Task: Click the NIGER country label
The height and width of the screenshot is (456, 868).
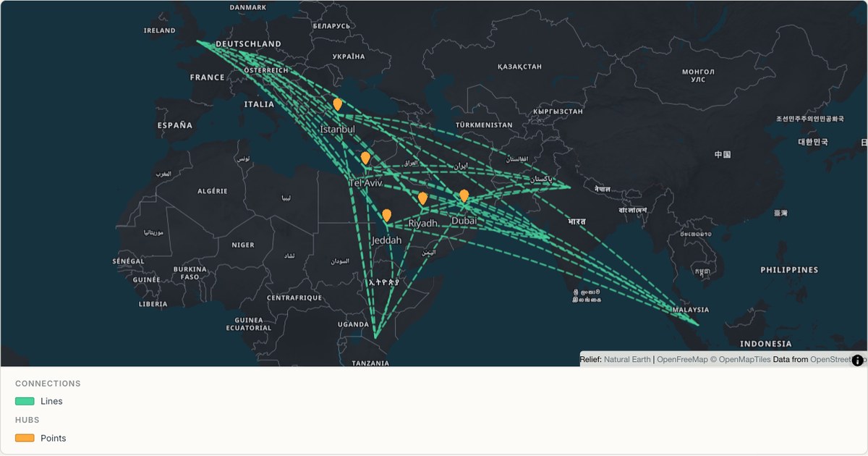Action: (x=243, y=245)
